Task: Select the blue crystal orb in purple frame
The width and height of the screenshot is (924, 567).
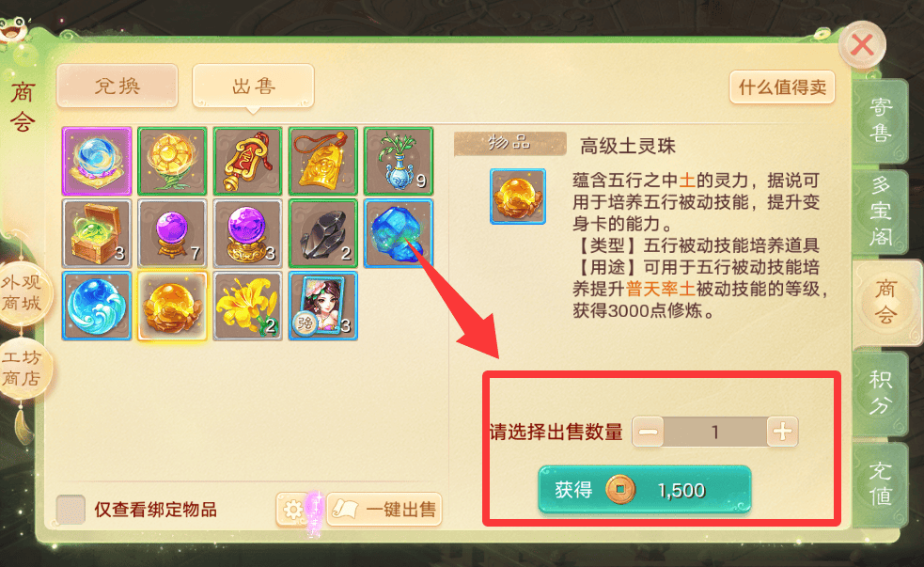Action: coord(97,161)
